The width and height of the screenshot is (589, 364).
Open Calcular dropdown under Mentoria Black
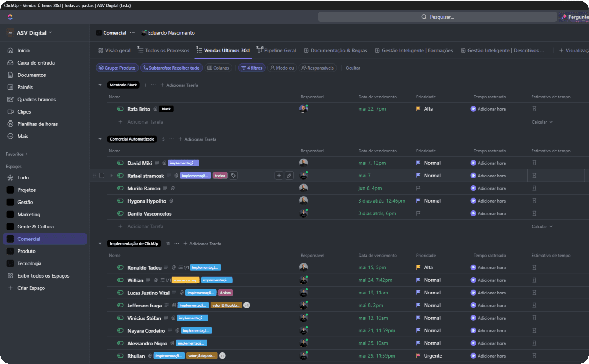click(542, 122)
